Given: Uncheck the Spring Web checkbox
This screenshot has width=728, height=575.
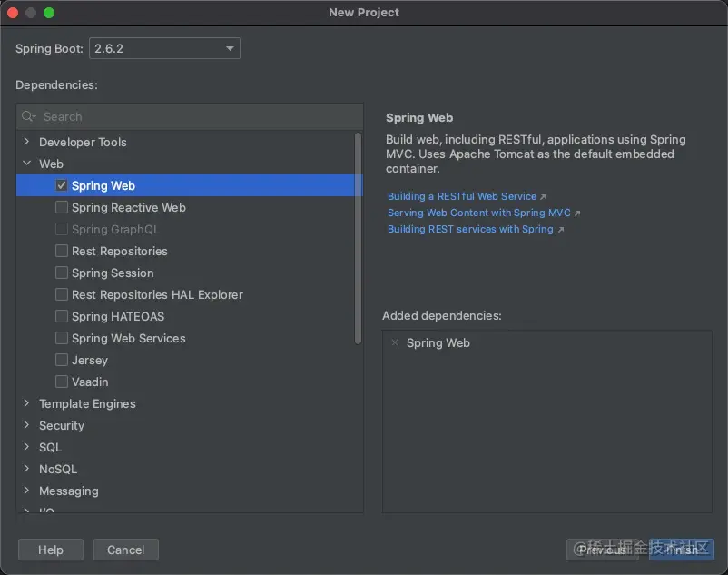Looking at the screenshot, I should click(x=62, y=185).
